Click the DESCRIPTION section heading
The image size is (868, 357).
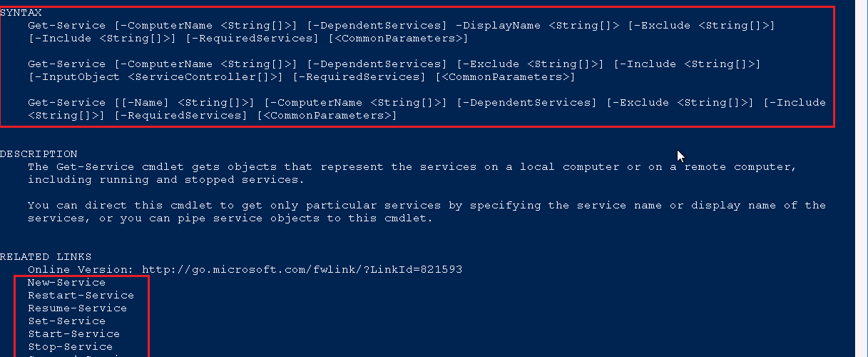click(x=39, y=154)
